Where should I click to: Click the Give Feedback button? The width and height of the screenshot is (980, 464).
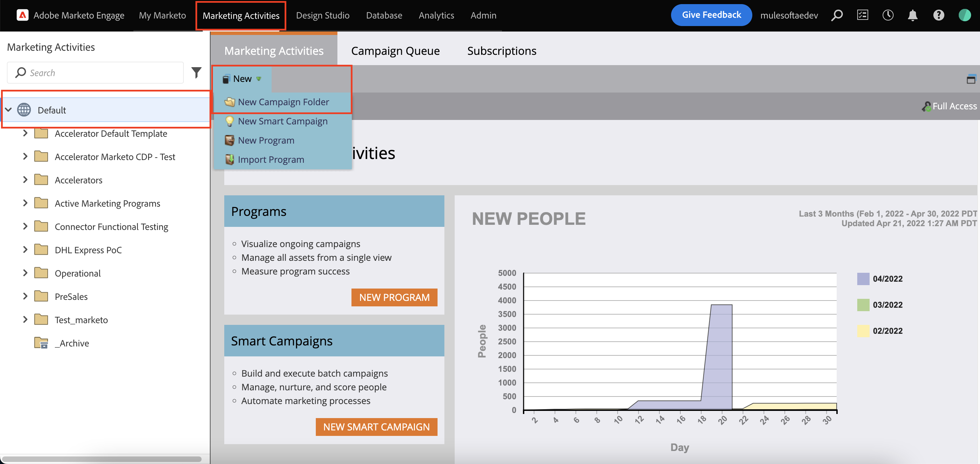712,14
